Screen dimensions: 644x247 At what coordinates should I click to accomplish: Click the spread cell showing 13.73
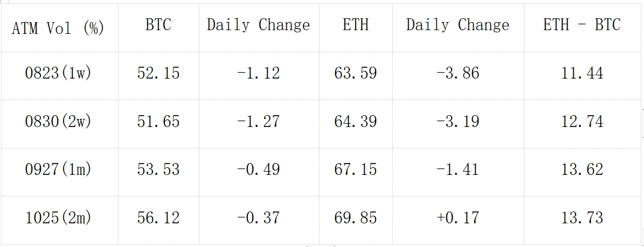point(581,217)
